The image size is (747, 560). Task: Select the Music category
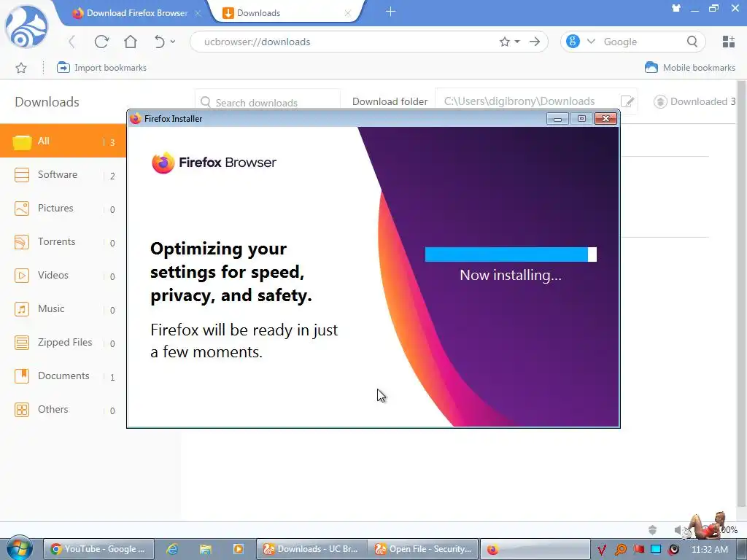pyautogui.click(x=63, y=308)
